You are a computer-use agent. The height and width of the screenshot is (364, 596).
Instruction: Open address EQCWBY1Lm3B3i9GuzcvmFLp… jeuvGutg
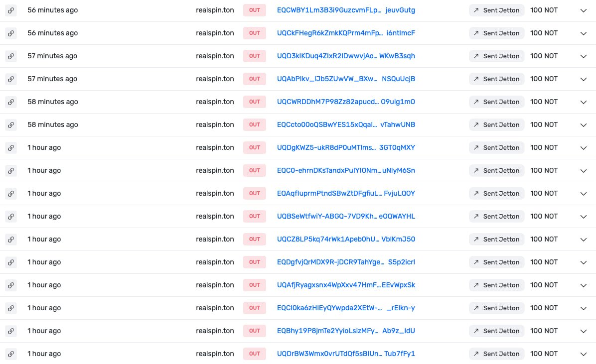tap(346, 10)
